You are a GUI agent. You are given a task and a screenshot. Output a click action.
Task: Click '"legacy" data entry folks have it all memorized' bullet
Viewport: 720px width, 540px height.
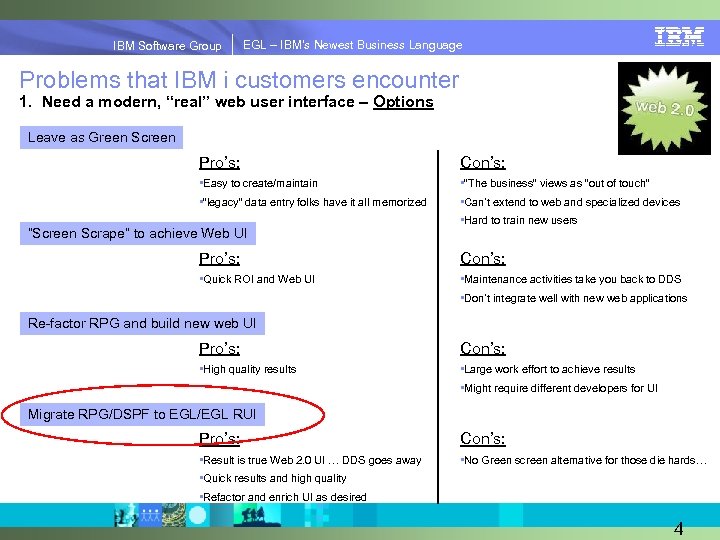coord(314,202)
